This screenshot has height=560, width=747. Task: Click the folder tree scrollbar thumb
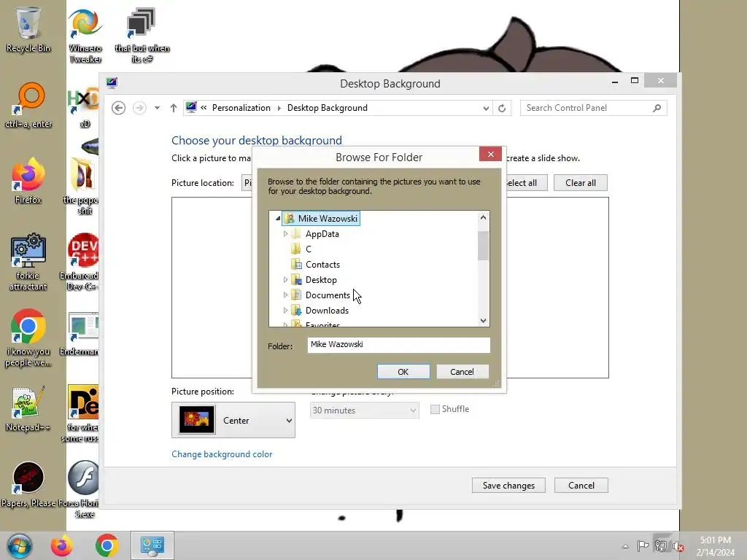pos(483,246)
